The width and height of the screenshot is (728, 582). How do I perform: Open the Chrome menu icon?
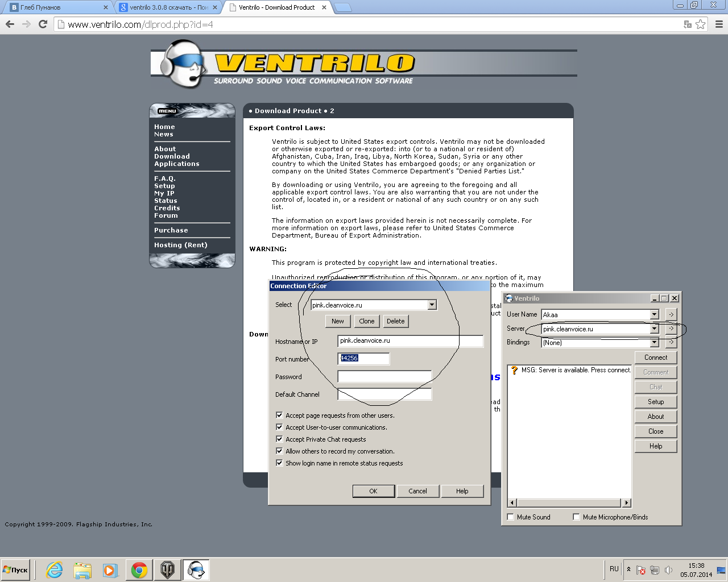(x=719, y=24)
